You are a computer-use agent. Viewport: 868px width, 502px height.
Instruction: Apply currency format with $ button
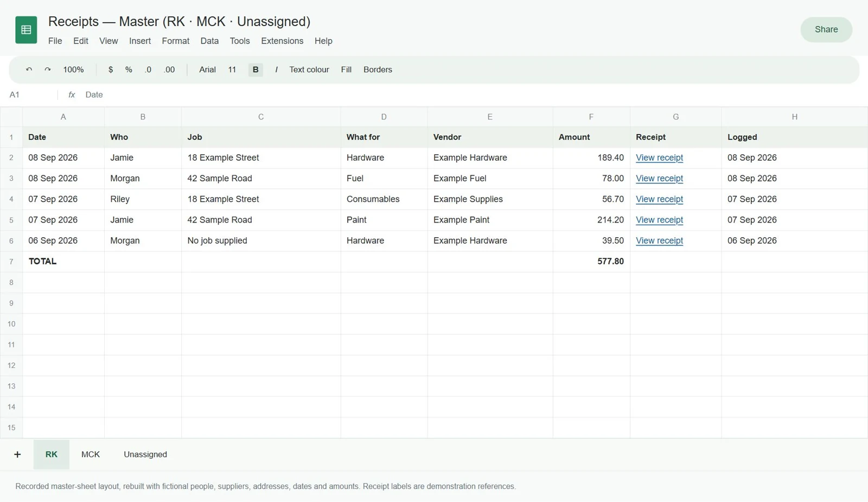tap(111, 69)
